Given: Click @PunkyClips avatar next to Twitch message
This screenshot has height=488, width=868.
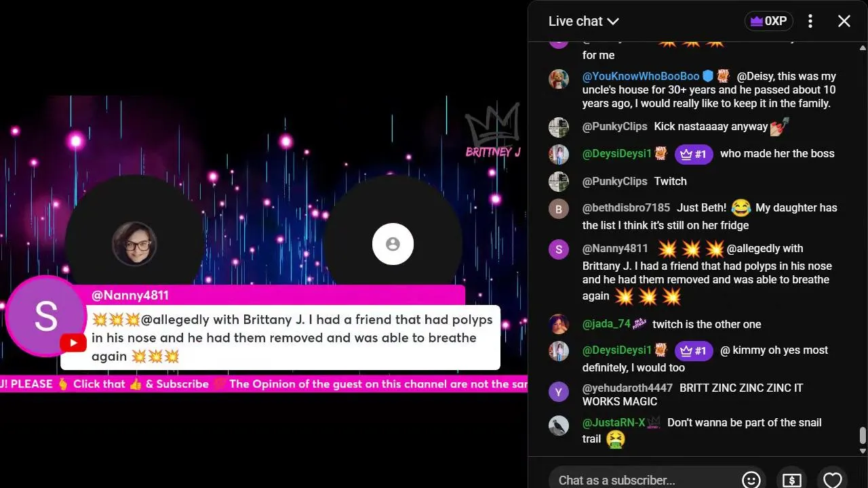Looking at the screenshot, I should 559,182.
